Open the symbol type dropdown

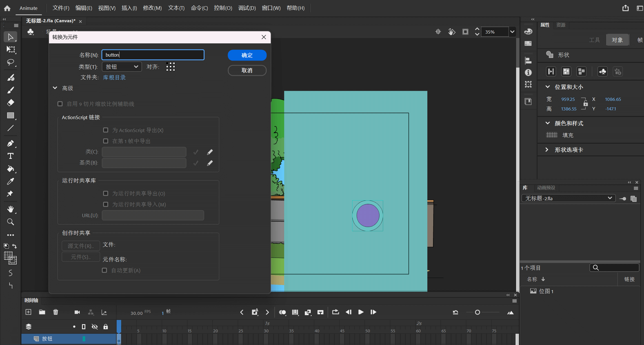(x=122, y=67)
